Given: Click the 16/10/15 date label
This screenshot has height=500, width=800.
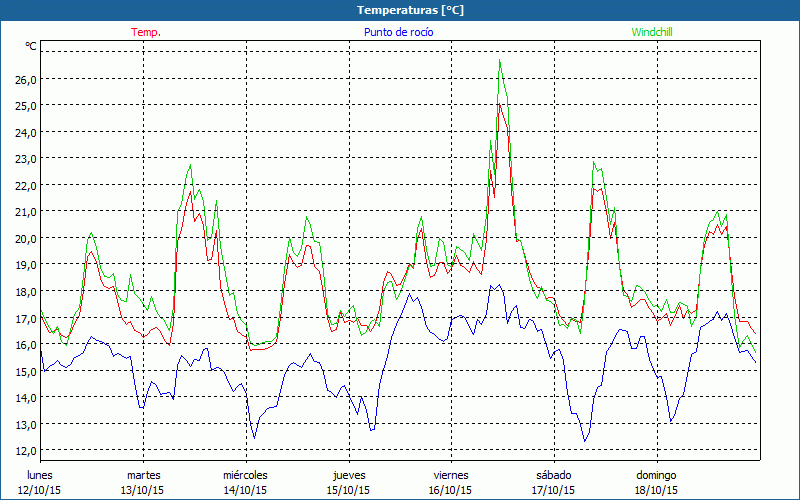Looking at the screenshot, I should pos(451,490).
